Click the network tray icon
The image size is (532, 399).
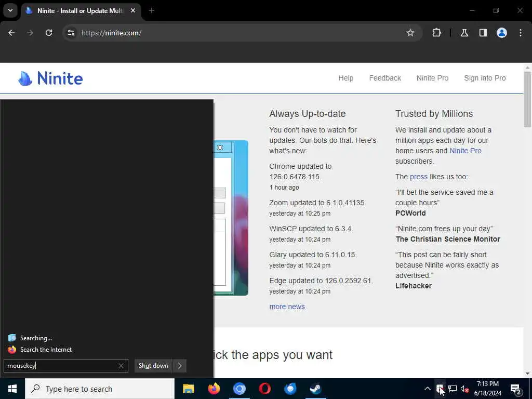pyautogui.click(x=453, y=389)
